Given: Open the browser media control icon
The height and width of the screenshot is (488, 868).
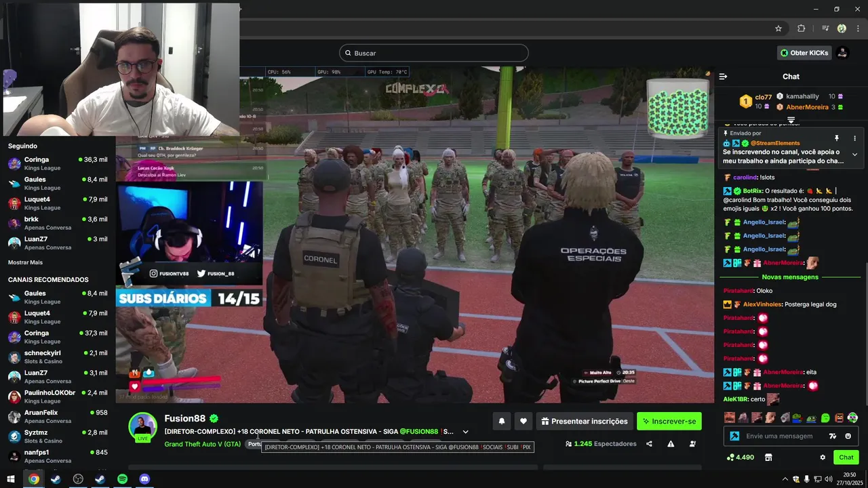Looking at the screenshot, I should [825, 28].
